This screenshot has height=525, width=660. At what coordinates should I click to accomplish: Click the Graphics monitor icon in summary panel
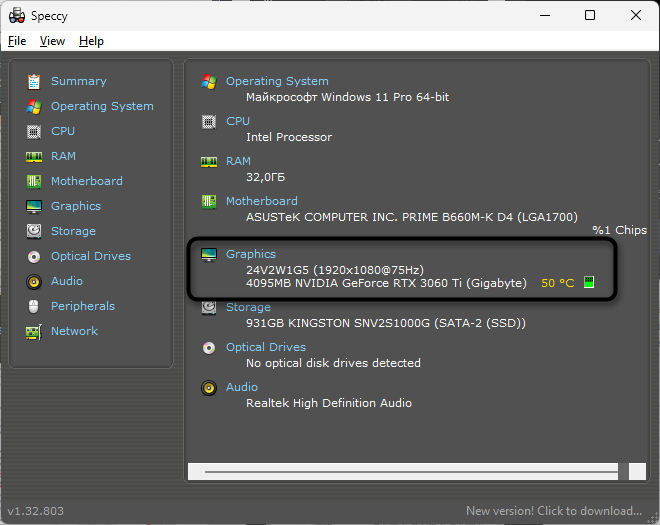click(209, 255)
